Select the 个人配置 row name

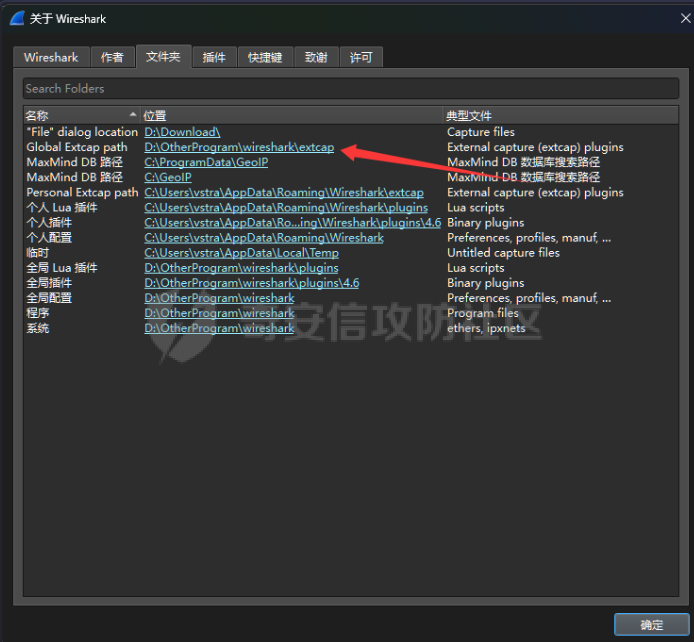49,238
